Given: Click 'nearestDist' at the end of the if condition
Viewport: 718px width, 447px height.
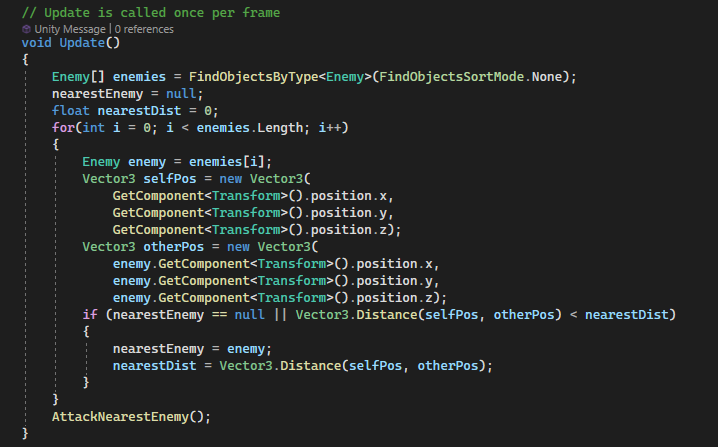Looking at the screenshot, I should pos(627,315).
